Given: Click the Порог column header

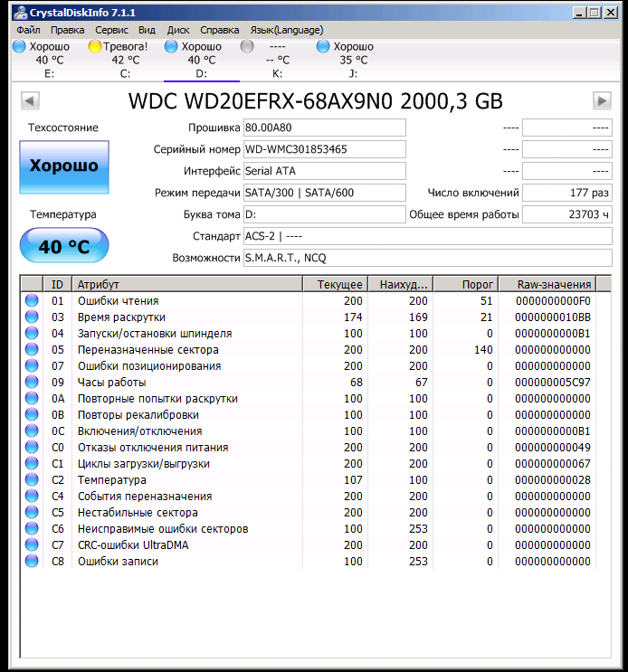Looking at the screenshot, I should 465,284.
